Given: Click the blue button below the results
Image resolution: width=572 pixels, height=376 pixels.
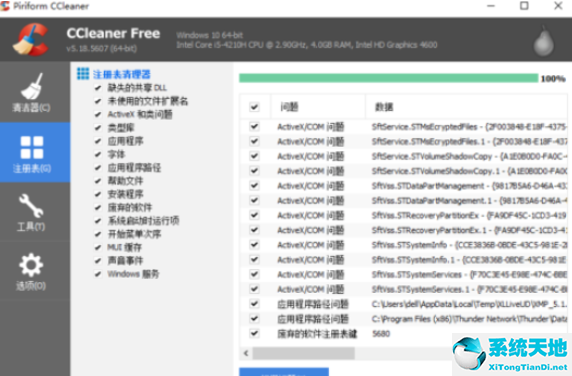Looking at the screenshot, I should point(284,372).
